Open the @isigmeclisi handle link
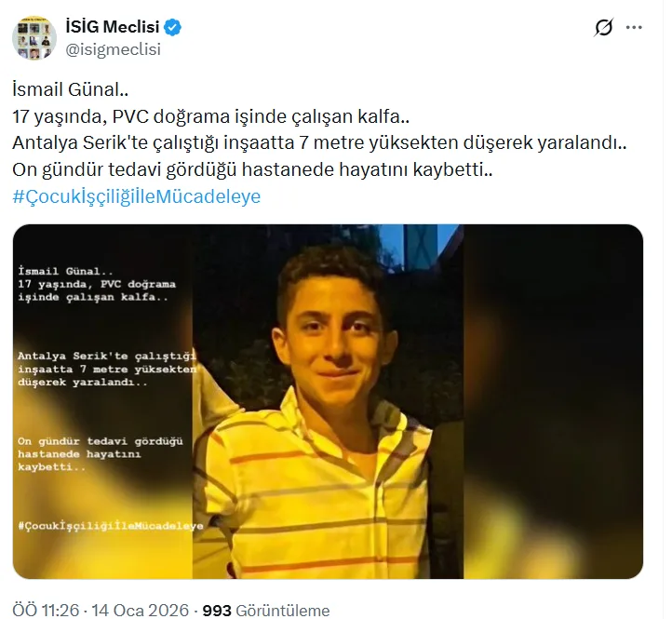Viewport: 672px width, 619px height. (x=114, y=49)
